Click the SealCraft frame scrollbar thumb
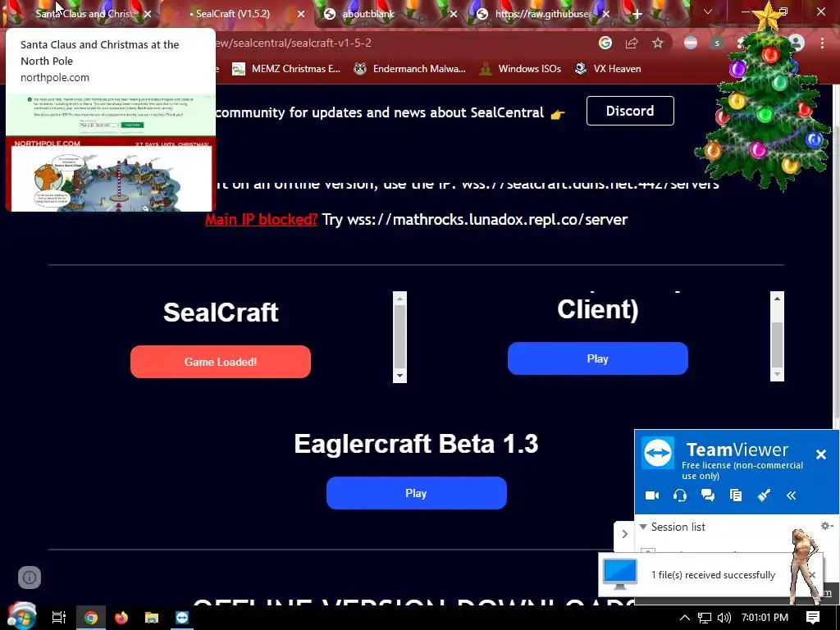 click(x=399, y=336)
